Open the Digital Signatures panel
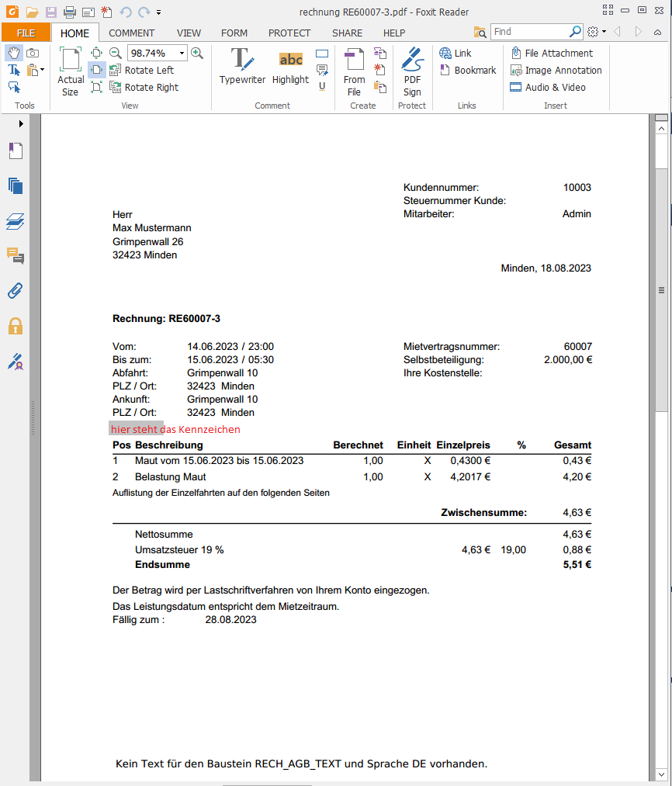The width and height of the screenshot is (672, 786). (16, 361)
